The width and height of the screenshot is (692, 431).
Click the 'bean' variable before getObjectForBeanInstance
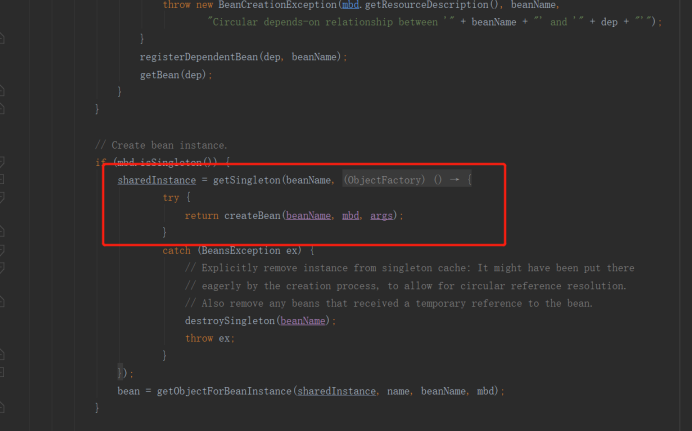coord(128,391)
